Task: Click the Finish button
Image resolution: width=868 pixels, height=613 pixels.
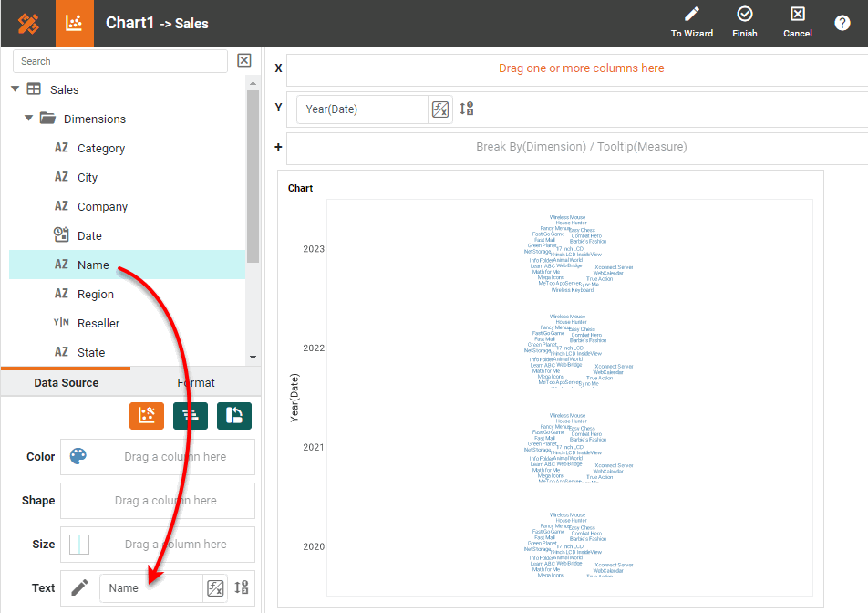Action: [745, 23]
